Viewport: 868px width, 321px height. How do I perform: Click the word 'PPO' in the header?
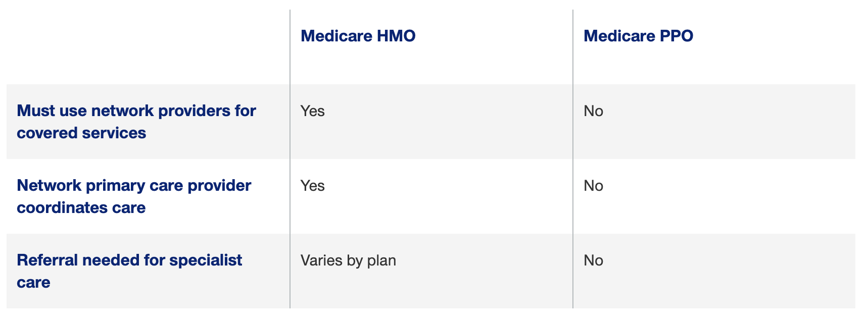tap(674, 36)
